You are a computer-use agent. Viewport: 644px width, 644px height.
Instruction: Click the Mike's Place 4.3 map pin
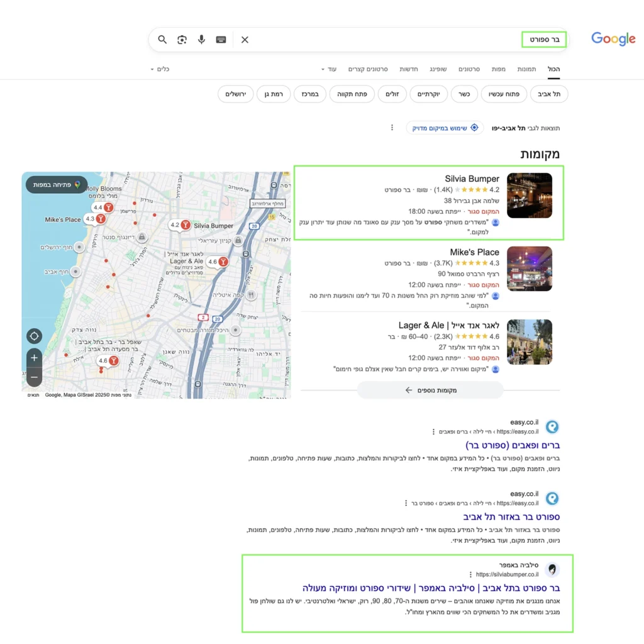pyautogui.click(x=96, y=219)
